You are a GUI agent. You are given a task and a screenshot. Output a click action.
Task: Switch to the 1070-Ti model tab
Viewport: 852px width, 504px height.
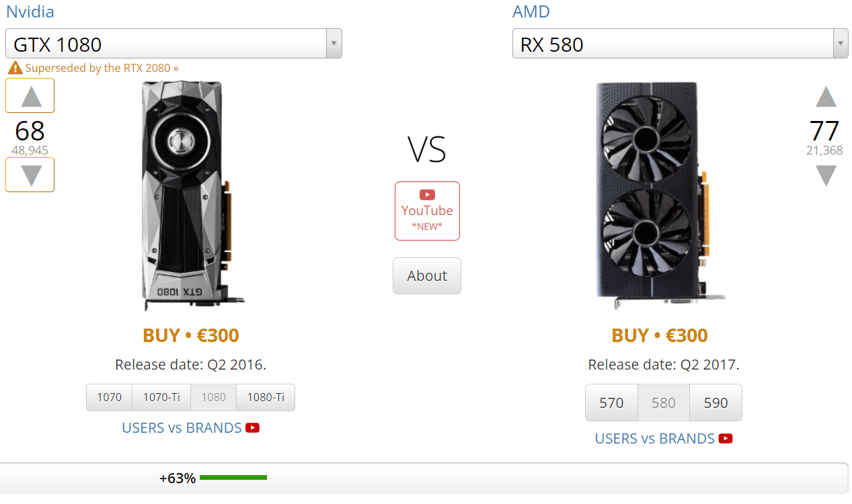[x=161, y=397]
